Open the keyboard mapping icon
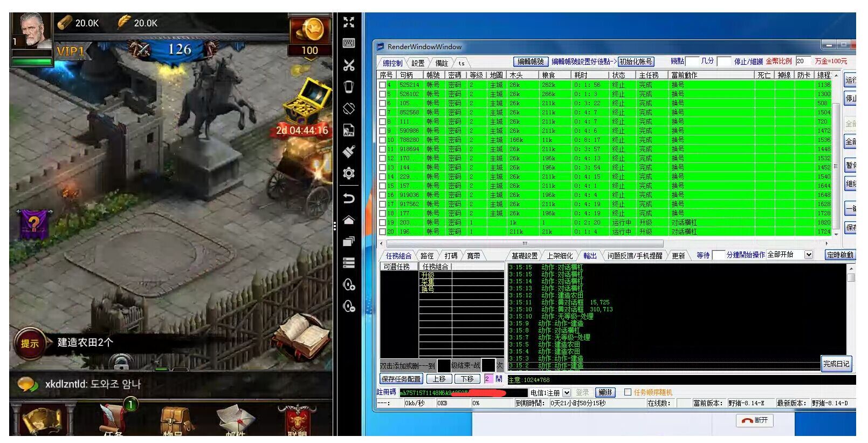The image size is (868, 443). 349,43
